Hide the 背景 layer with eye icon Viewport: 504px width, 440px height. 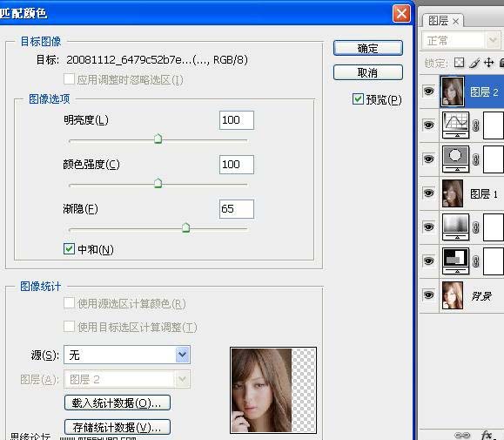coord(429,295)
